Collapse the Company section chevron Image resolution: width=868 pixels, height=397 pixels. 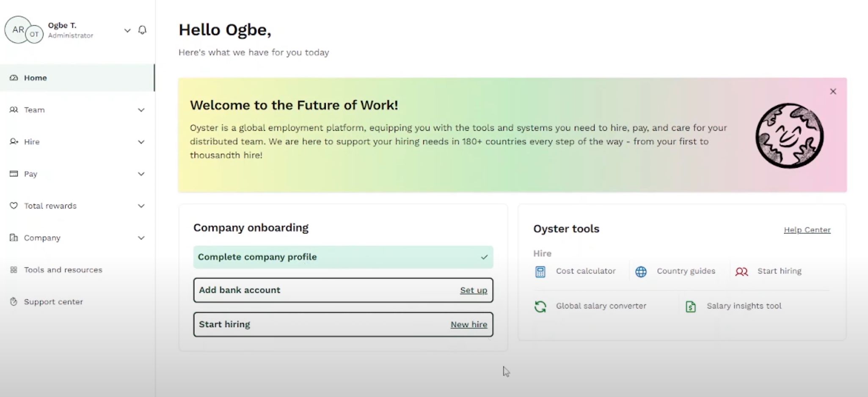tap(141, 238)
